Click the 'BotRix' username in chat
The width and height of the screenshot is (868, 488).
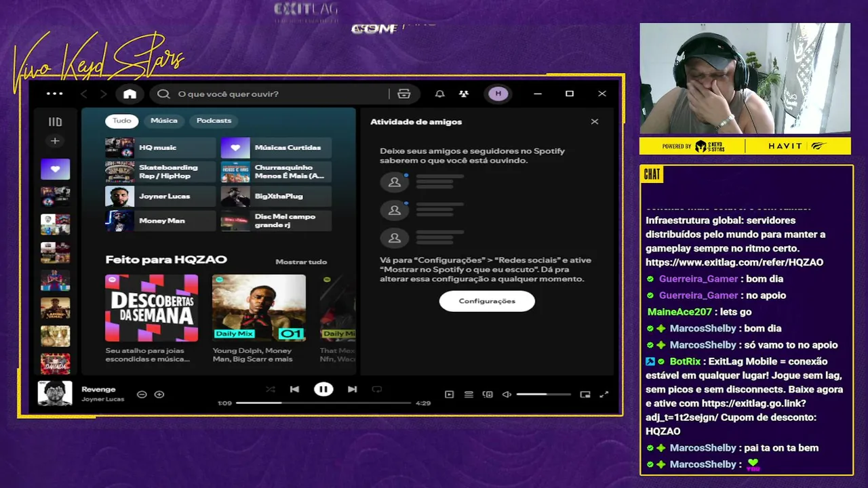point(685,361)
